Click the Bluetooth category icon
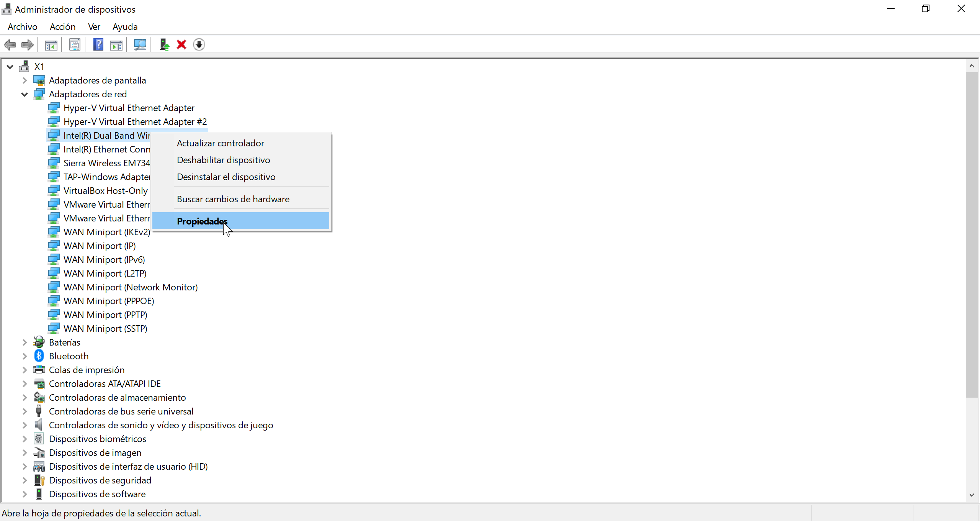This screenshot has height=521, width=980. tap(39, 356)
